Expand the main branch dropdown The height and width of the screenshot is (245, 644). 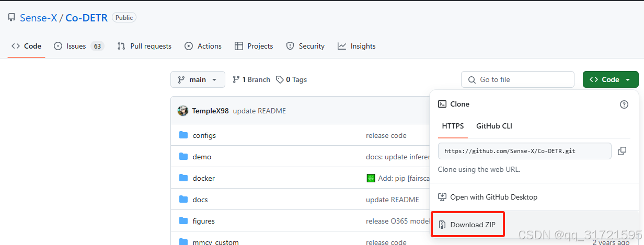198,79
